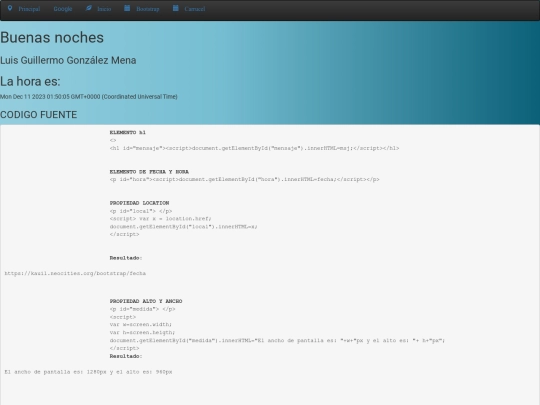This screenshot has width=540, height=405.
Task: Click the getElementById("local") code line
Action: point(184,227)
